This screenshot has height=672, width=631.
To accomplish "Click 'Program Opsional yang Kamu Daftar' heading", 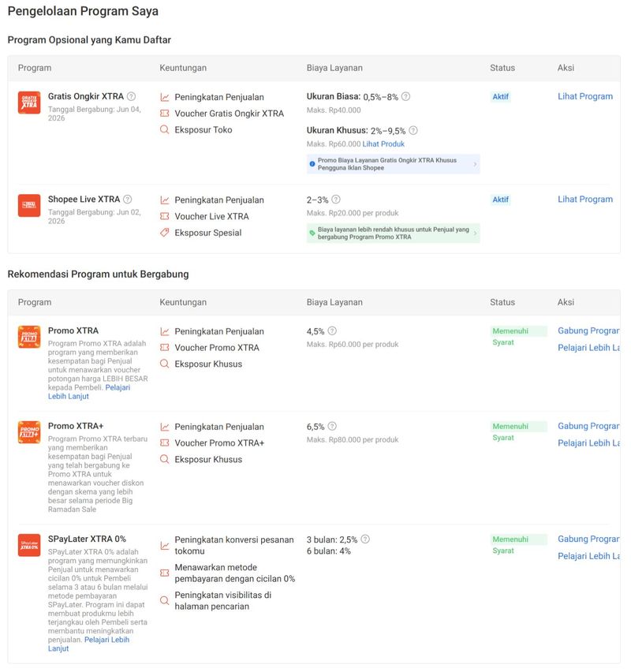I will (x=89, y=40).
